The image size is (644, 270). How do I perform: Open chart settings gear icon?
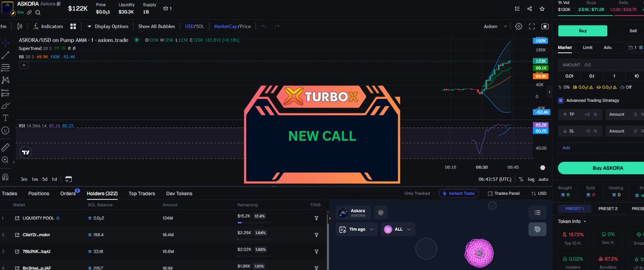tap(518, 26)
